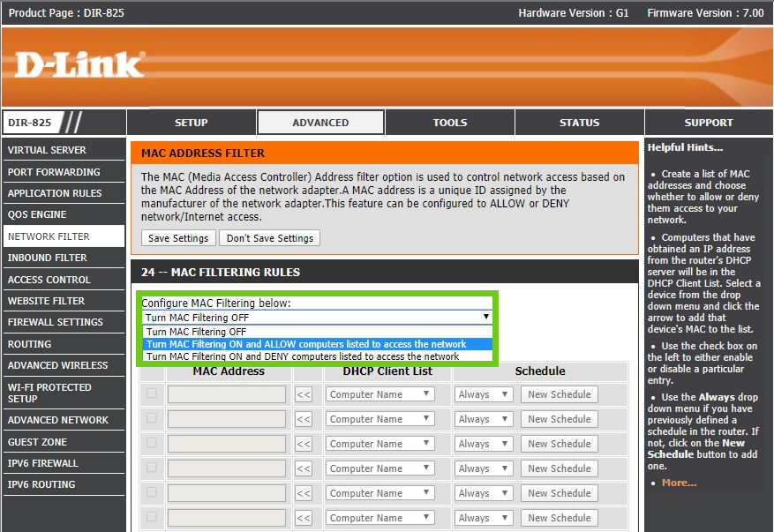Follow the More... helpful hints link
The image size is (774, 532).
tap(679, 483)
